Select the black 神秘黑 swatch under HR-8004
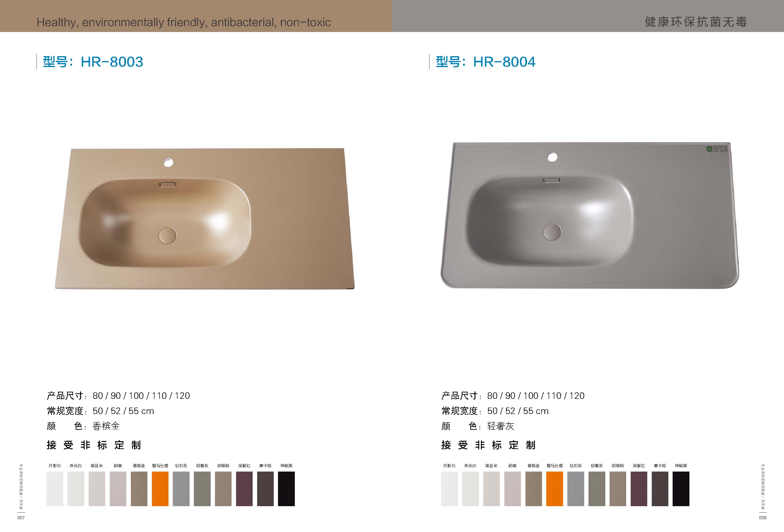 point(681,488)
